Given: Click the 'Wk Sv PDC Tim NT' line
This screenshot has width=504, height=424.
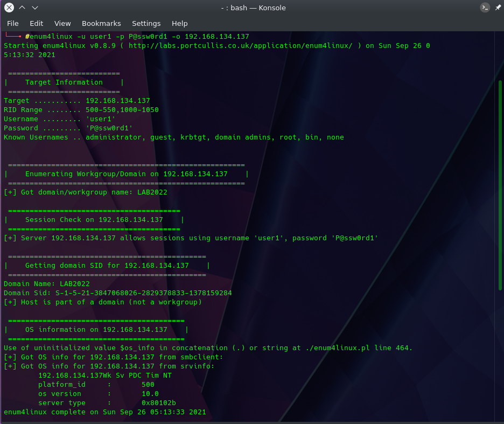Looking at the screenshot, I should click(x=105, y=376).
